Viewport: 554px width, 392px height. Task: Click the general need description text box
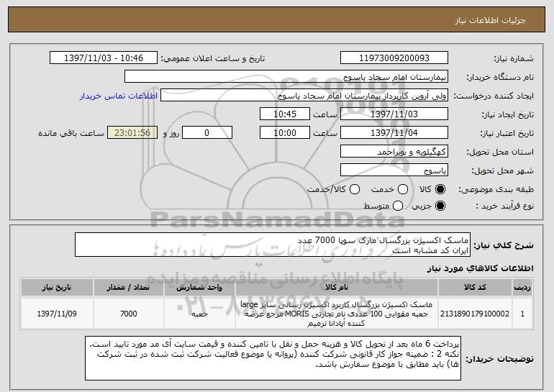(x=273, y=245)
